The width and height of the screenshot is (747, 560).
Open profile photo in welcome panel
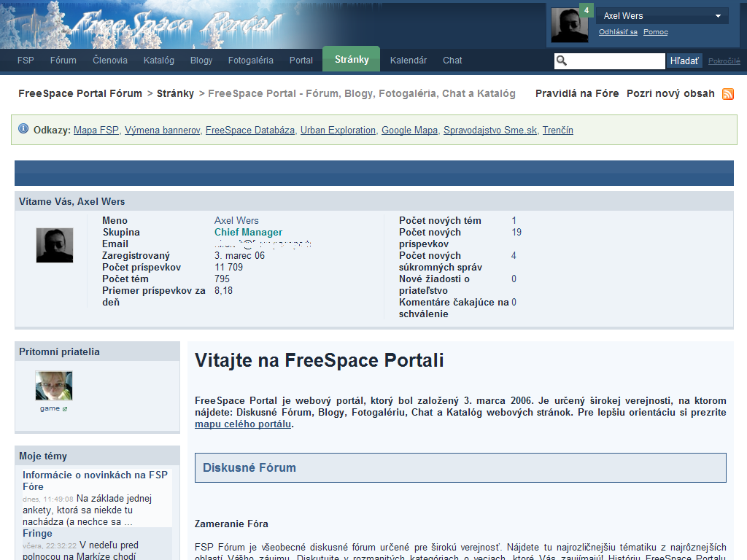coord(55,245)
